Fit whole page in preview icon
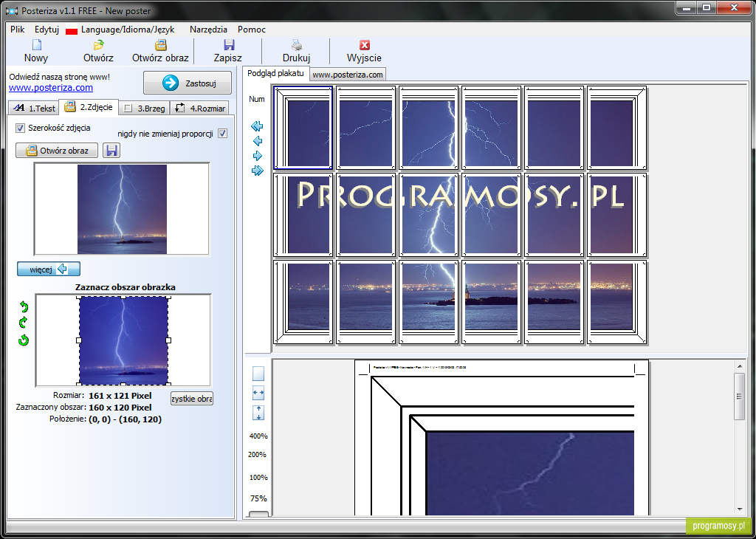 coord(258,374)
